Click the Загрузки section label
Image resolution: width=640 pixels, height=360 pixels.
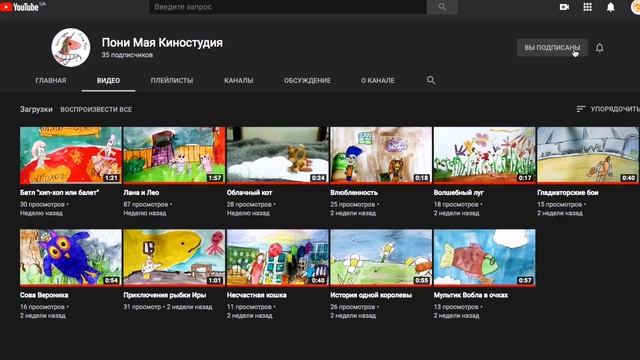(x=36, y=109)
